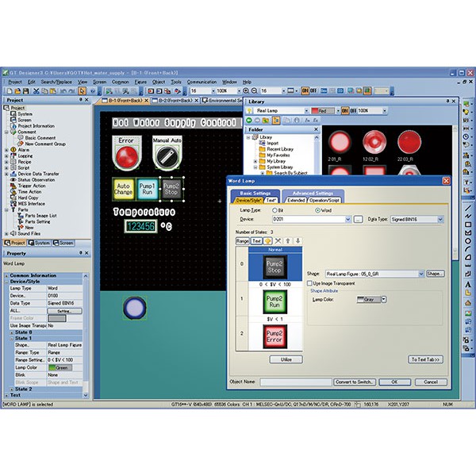Open the Communication menu
Viewport: 476px width, 476px height.
point(202,82)
